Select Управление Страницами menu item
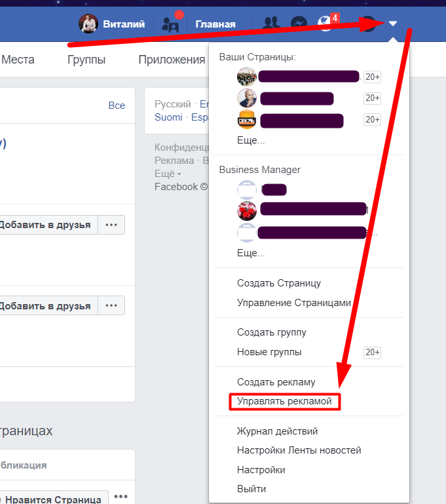The height and width of the screenshot is (504, 446). point(294,303)
